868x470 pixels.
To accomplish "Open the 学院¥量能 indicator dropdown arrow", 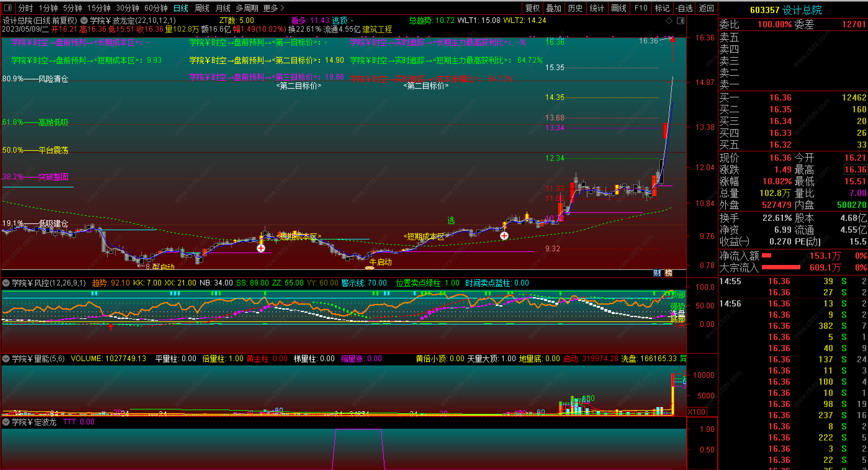I will [6, 359].
